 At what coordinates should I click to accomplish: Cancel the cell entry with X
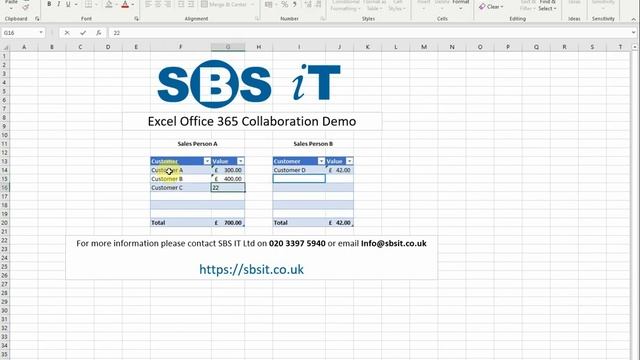point(67,33)
